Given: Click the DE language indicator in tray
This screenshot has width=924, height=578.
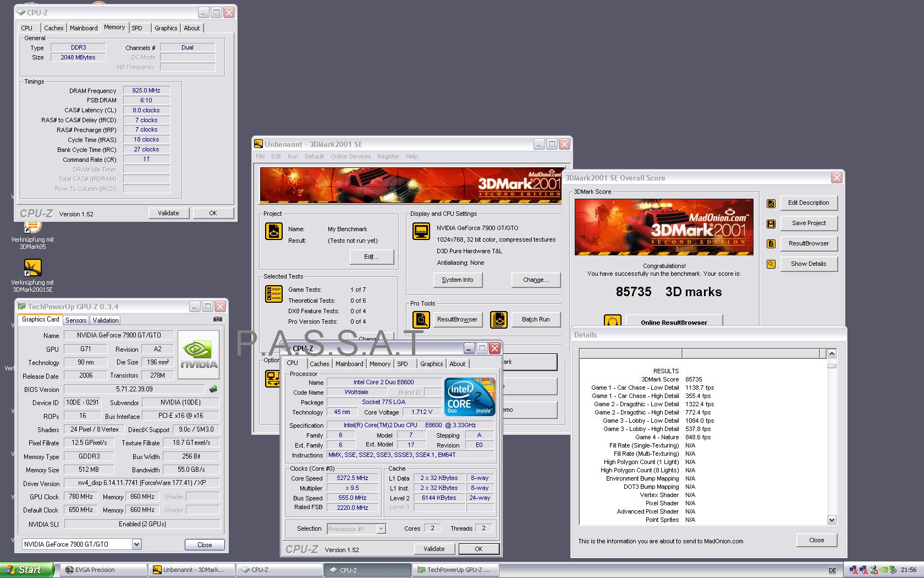Looking at the screenshot, I should click(832, 570).
